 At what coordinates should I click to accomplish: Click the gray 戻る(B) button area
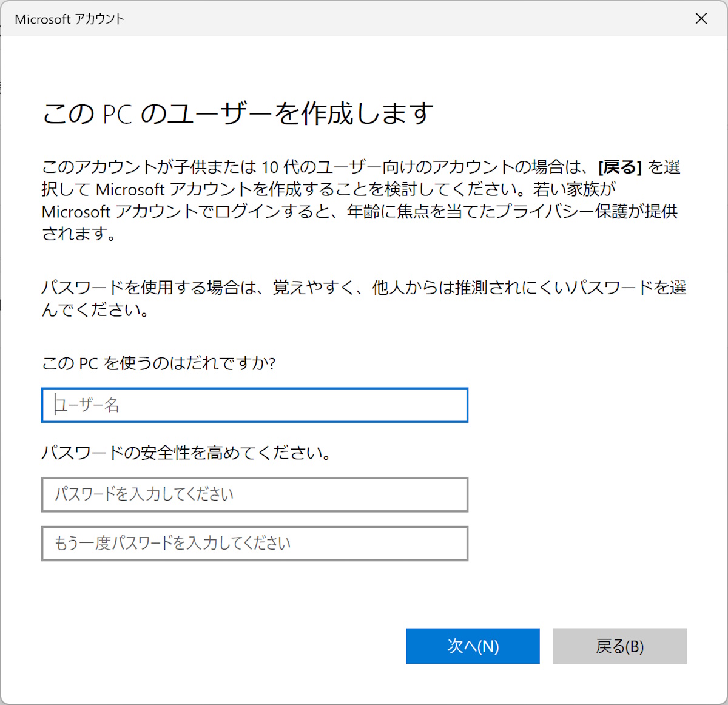pyautogui.click(x=620, y=646)
